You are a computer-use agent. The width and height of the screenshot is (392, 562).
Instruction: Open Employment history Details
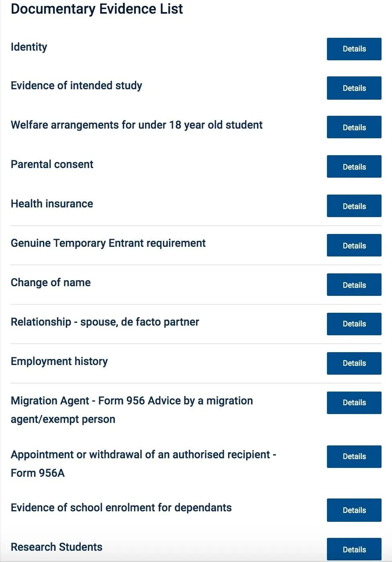[x=354, y=363]
